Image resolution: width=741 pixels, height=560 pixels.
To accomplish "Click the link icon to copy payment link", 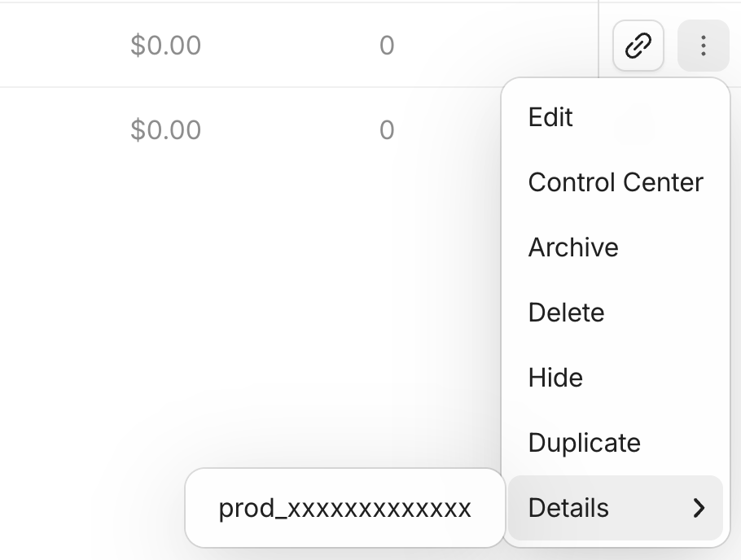I will tap(638, 45).
